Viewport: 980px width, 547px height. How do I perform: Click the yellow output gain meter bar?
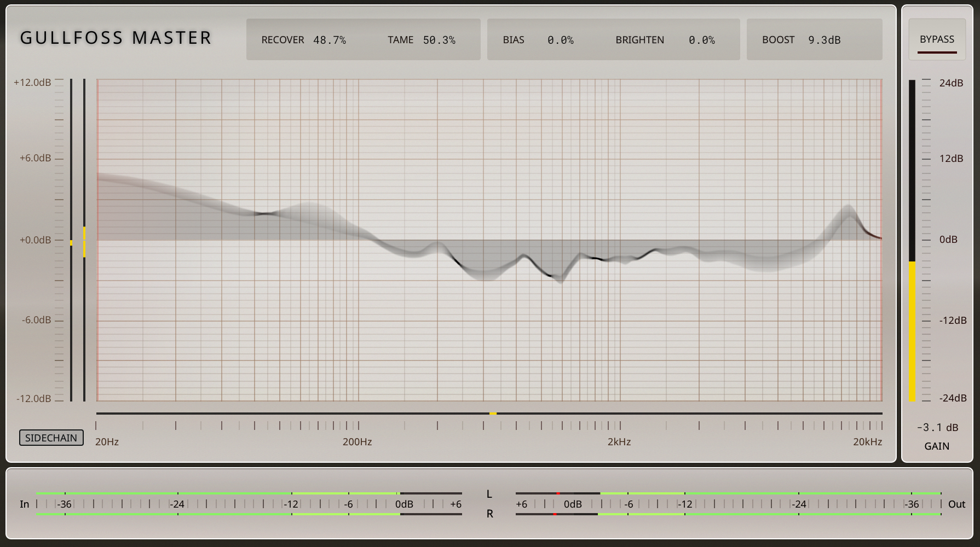coord(912,331)
